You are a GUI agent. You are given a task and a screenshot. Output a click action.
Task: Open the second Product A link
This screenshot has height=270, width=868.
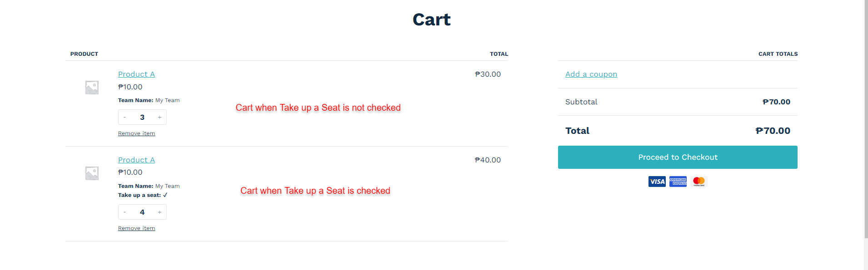pyautogui.click(x=136, y=160)
